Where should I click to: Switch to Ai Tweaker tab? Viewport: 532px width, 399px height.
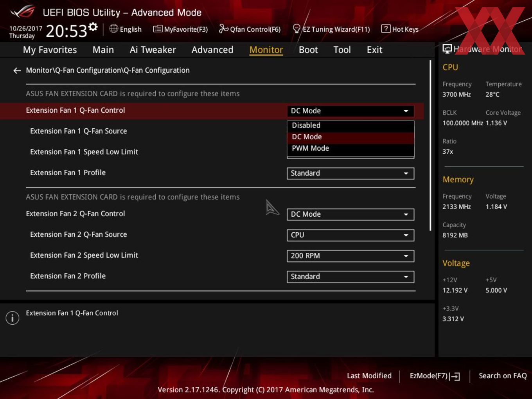153,50
